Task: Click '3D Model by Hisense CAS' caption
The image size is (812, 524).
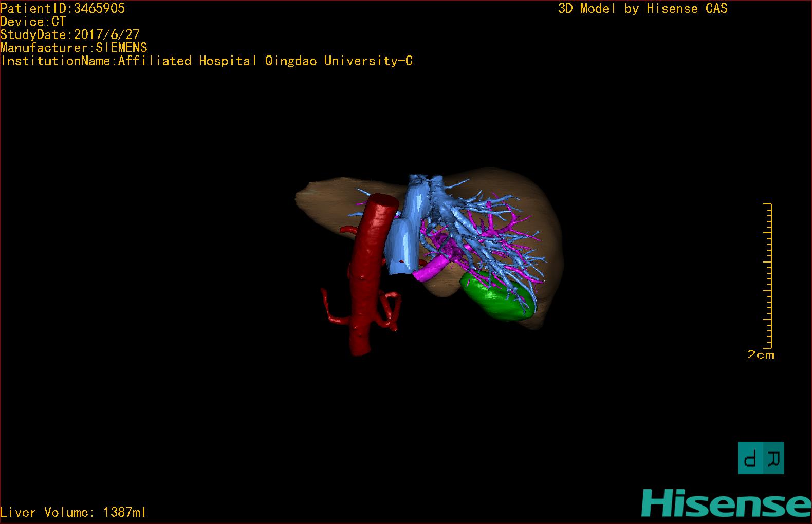Action: click(x=643, y=9)
